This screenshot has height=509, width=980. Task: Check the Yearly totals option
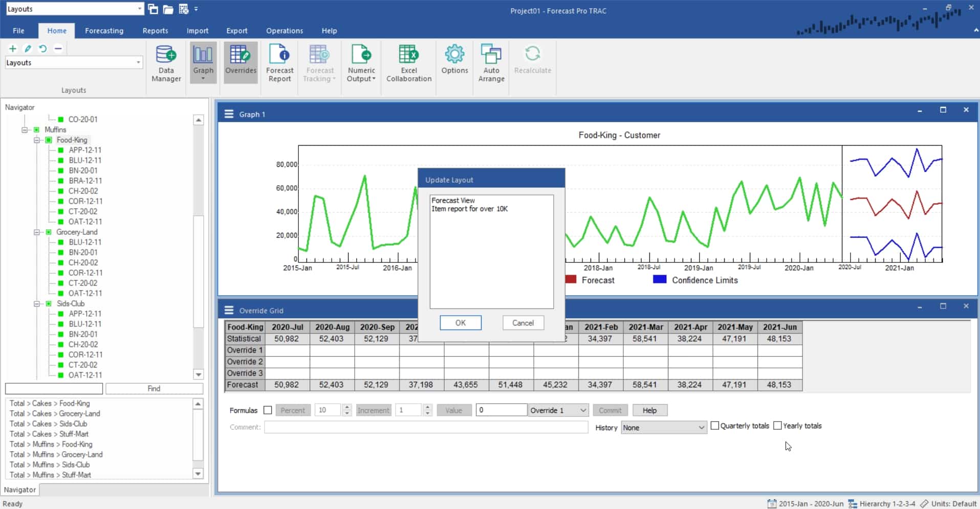[778, 425]
